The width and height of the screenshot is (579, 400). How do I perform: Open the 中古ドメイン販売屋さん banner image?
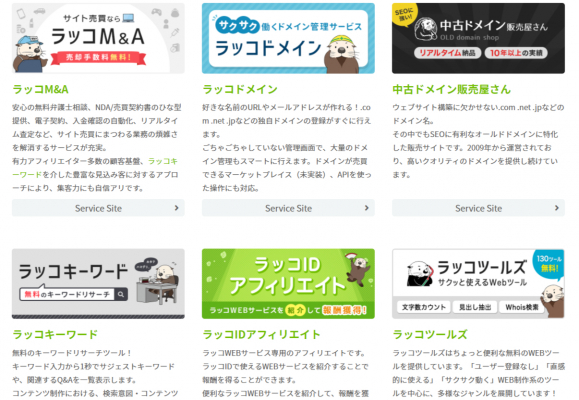point(478,38)
